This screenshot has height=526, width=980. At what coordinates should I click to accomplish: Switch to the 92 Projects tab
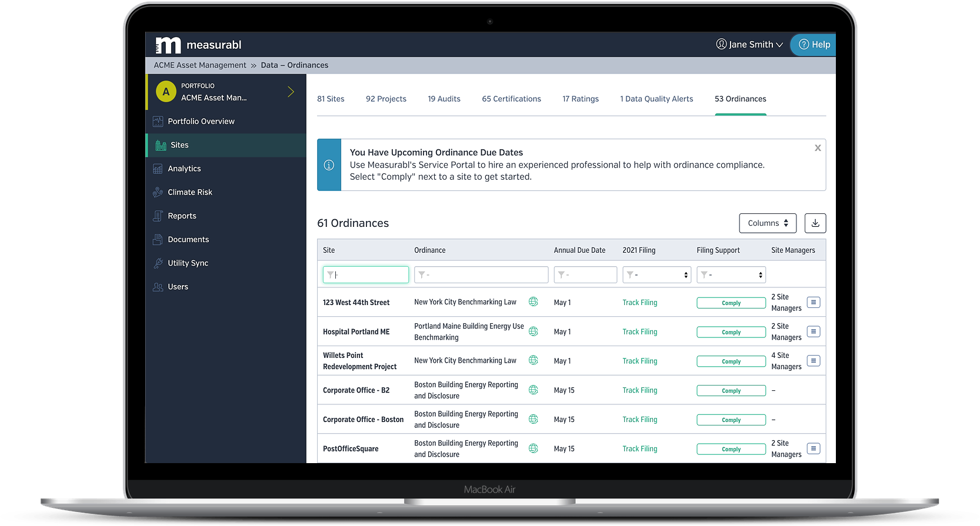click(386, 99)
